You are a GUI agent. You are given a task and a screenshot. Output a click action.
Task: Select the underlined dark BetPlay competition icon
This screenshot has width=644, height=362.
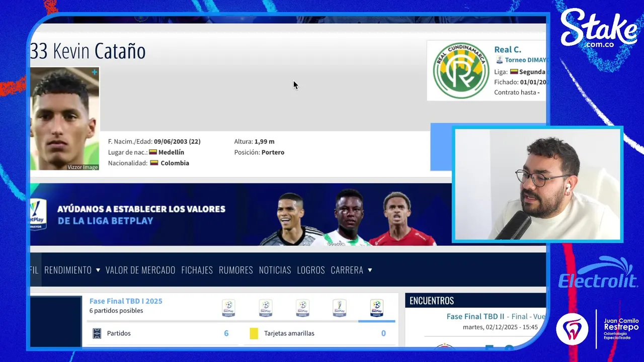pos(376,308)
